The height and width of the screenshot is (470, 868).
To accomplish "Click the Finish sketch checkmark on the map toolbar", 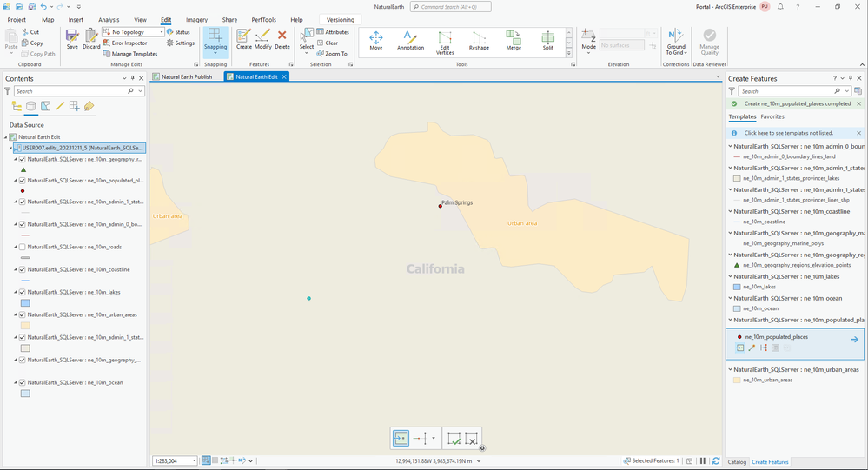I will click(454, 439).
